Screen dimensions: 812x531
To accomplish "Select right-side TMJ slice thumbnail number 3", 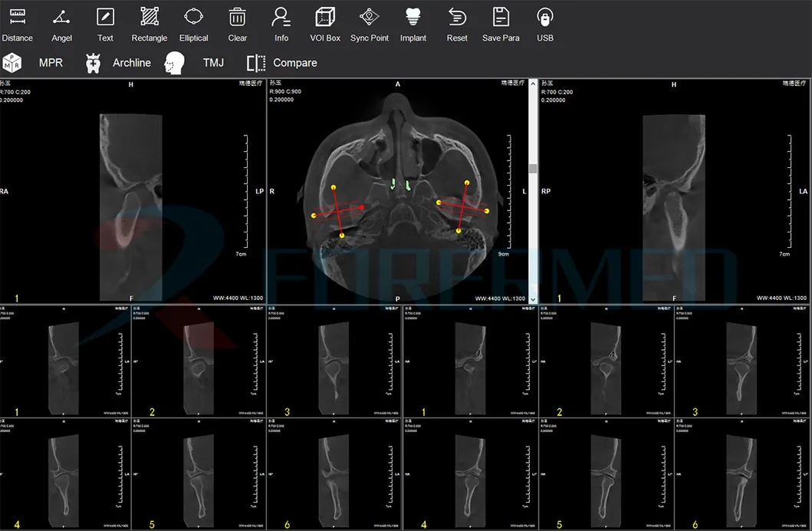I will click(x=742, y=361).
